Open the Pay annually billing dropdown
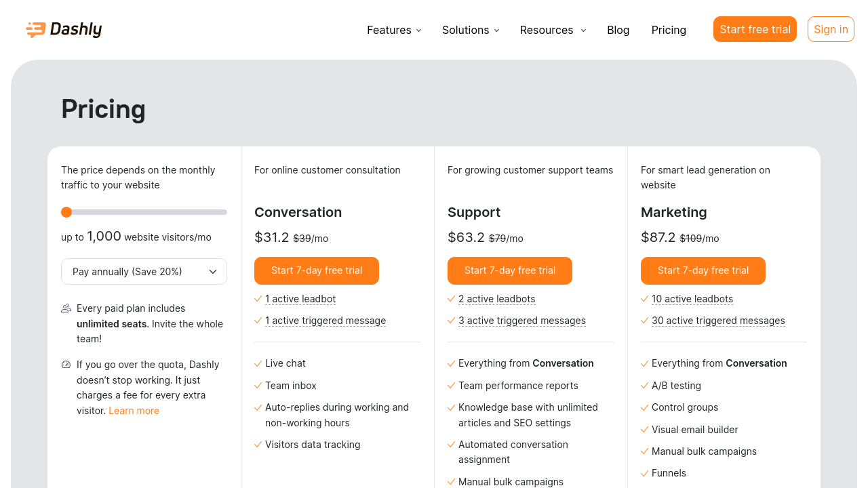The image size is (868, 488). (x=144, y=271)
